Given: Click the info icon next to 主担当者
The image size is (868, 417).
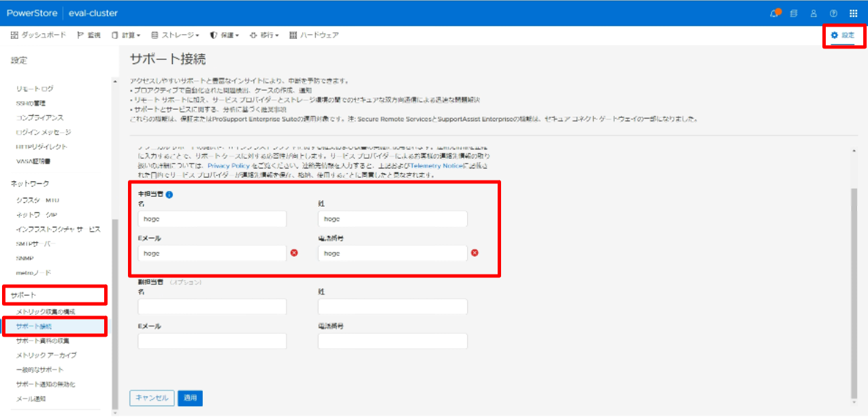Looking at the screenshot, I should (x=169, y=194).
